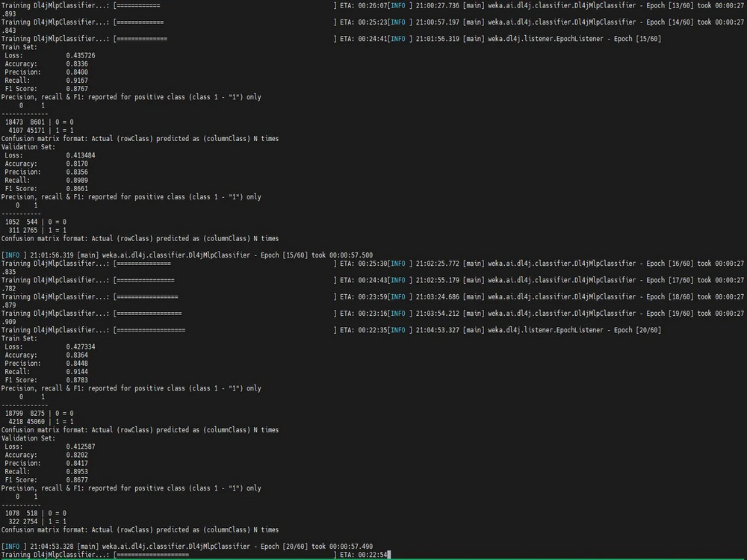Screen dimensions: 747x560
Task: Click the duration text 00:00:57.490
Action: click(351, 547)
